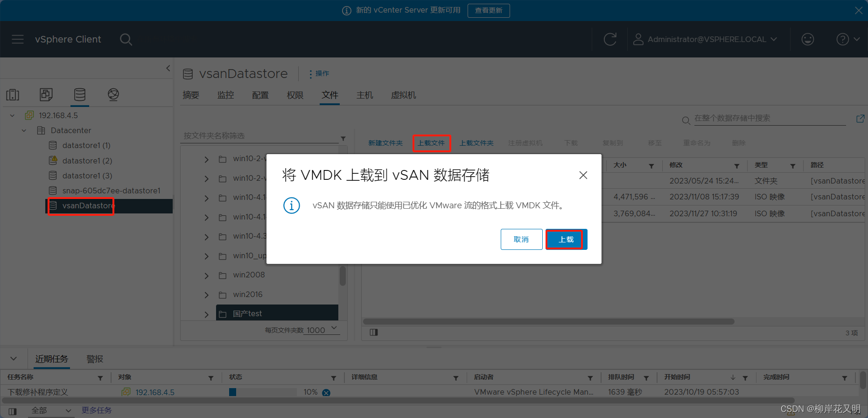Click the global search magnifier icon
Image resolution: width=868 pixels, height=418 pixels.
[x=126, y=39]
